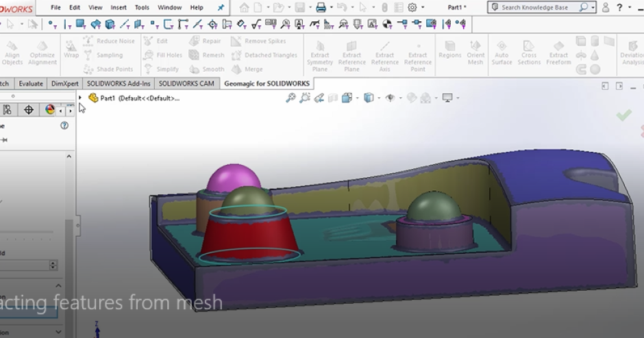Open the Options gear dropdown arrow
The image size is (644, 338).
click(x=423, y=8)
